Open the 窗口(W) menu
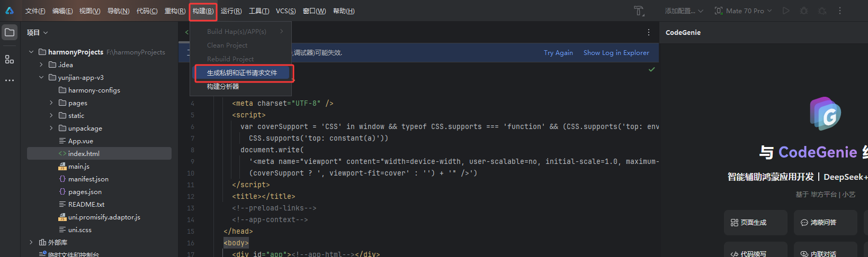Viewport: 868px width, 257px height. 314,11
